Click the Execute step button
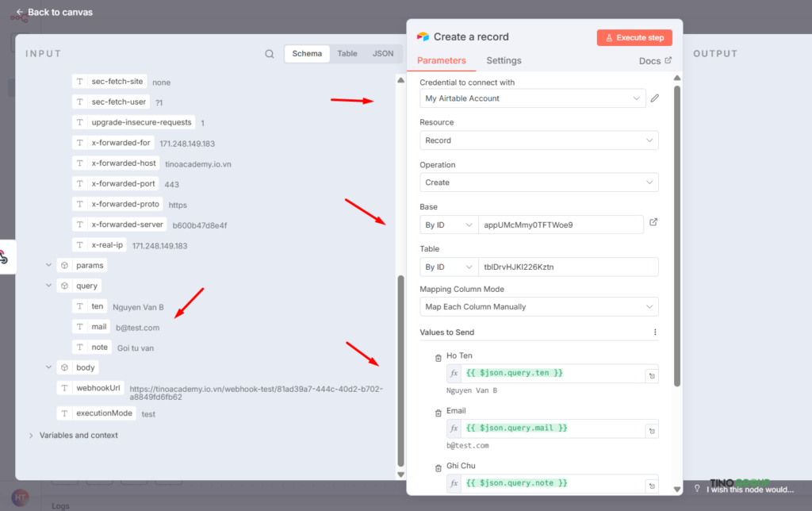812x511 pixels. [634, 36]
